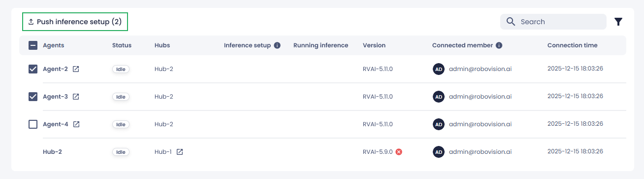Click the Agents column header

click(54, 45)
